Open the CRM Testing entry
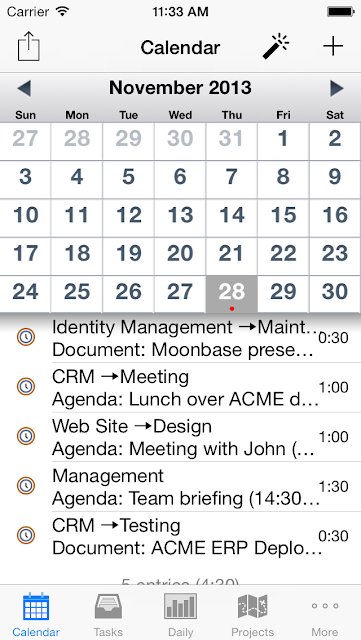This screenshot has width=361, height=640. (x=200, y=537)
